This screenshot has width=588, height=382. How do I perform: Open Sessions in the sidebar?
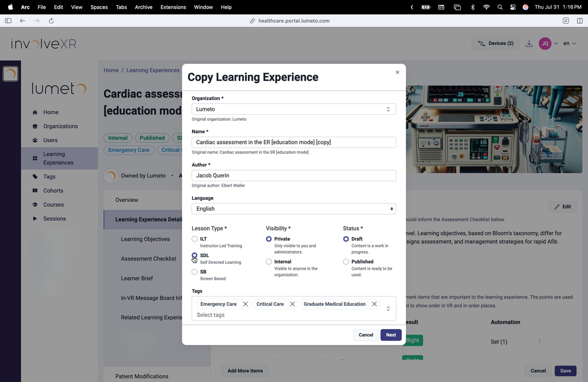54,219
